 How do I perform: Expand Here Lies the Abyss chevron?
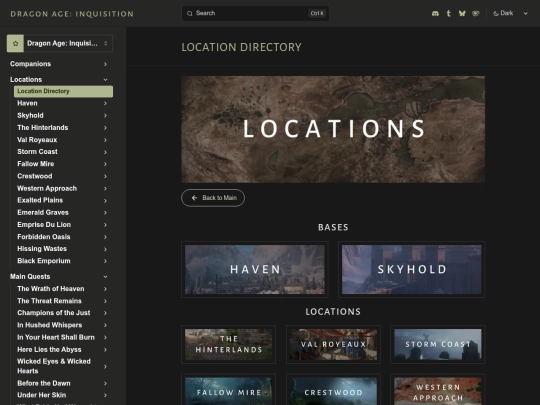[105, 350]
